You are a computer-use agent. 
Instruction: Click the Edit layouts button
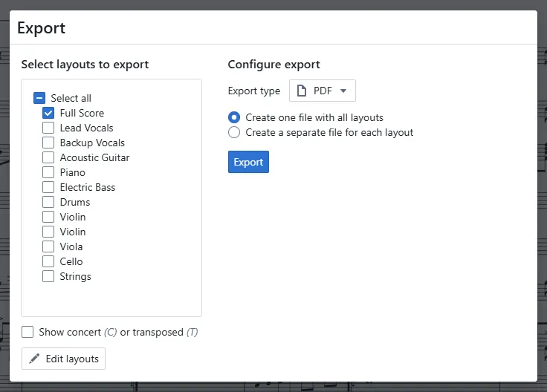tap(63, 359)
